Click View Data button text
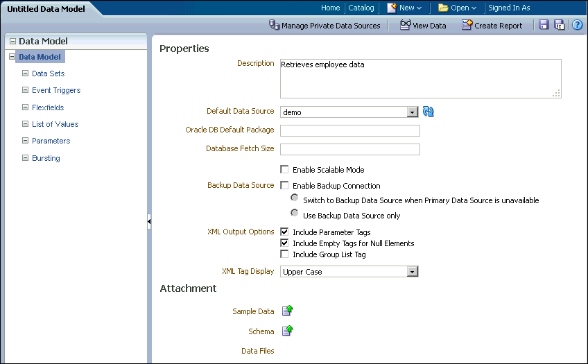This screenshot has height=364, width=588. [429, 26]
